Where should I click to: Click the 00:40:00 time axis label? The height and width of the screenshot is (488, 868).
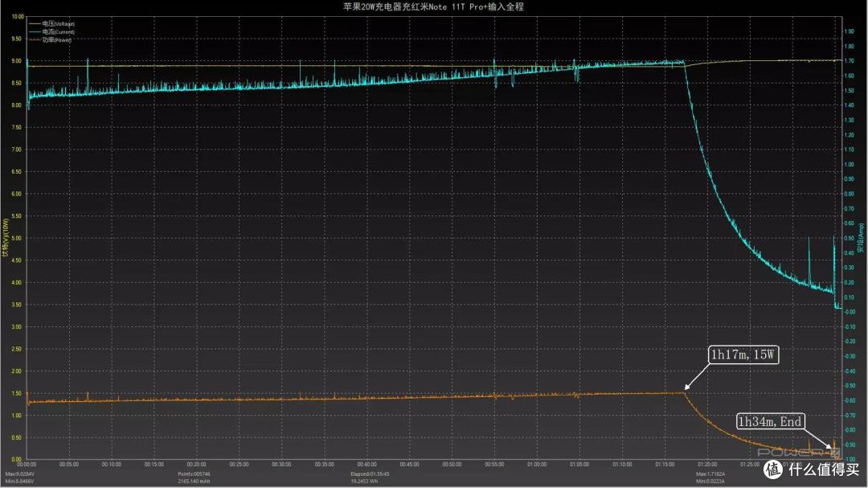click(367, 464)
